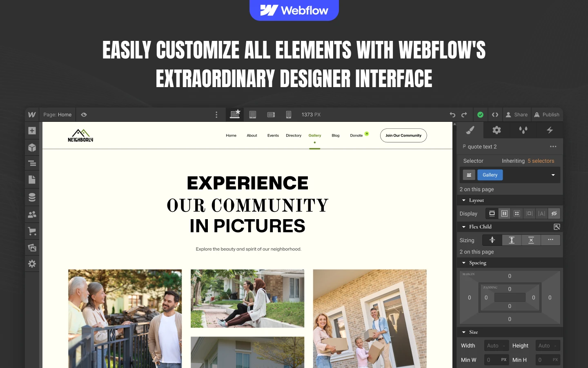Image resolution: width=588 pixels, height=368 pixels.
Task: Open the Add Elements panel plus icon
Action: coord(32,131)
